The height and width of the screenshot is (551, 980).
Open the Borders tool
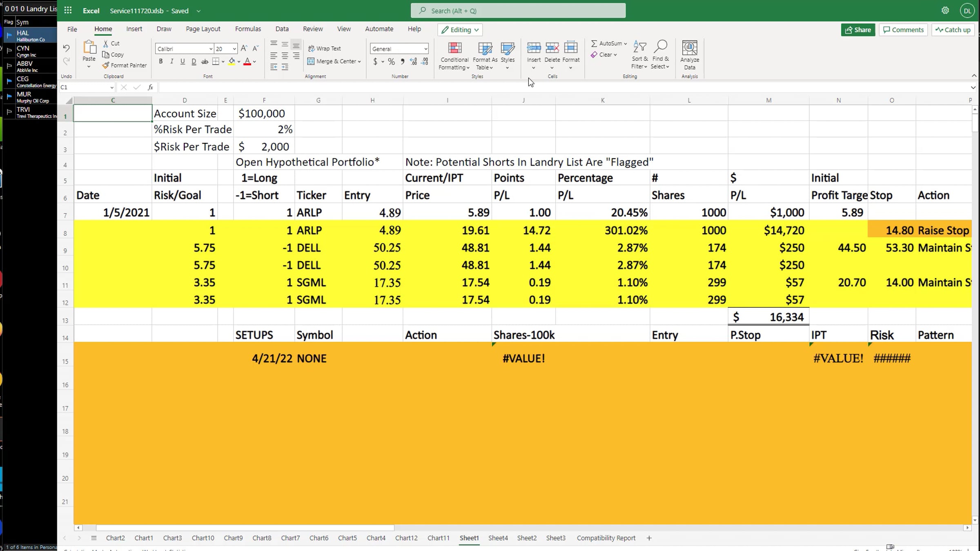[x=216, y=62]
